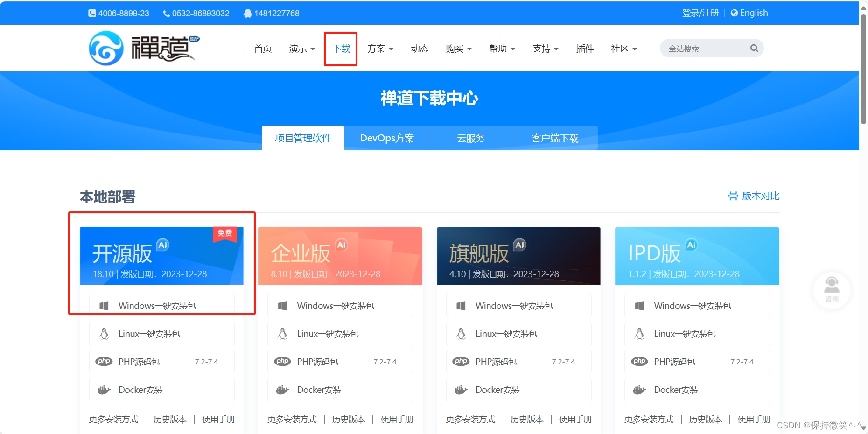The image size is (868, 434).
Task: Click Linux penguin icon in 旗舰版 card
Action: (461, 334)
